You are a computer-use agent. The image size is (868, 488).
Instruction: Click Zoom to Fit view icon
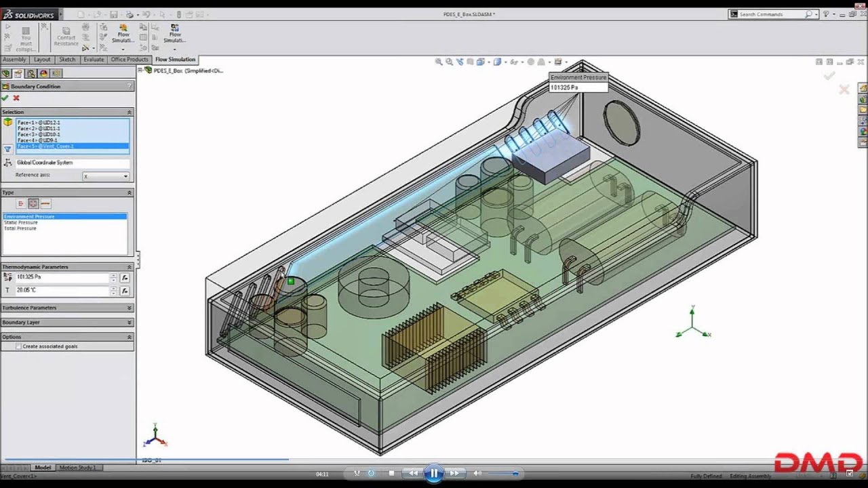coord(439,62)
